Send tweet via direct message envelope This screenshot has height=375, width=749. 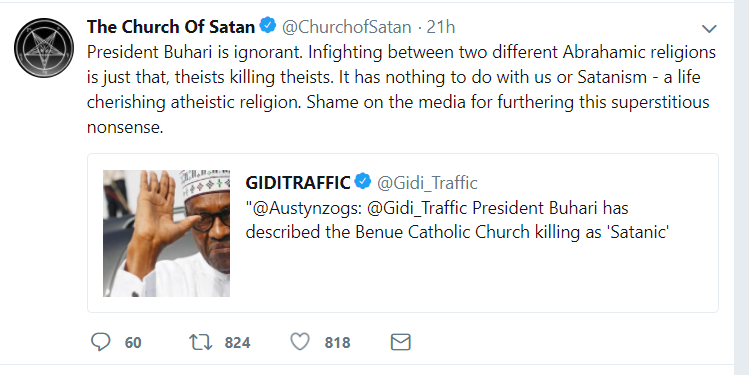click(x=400, y=342)
